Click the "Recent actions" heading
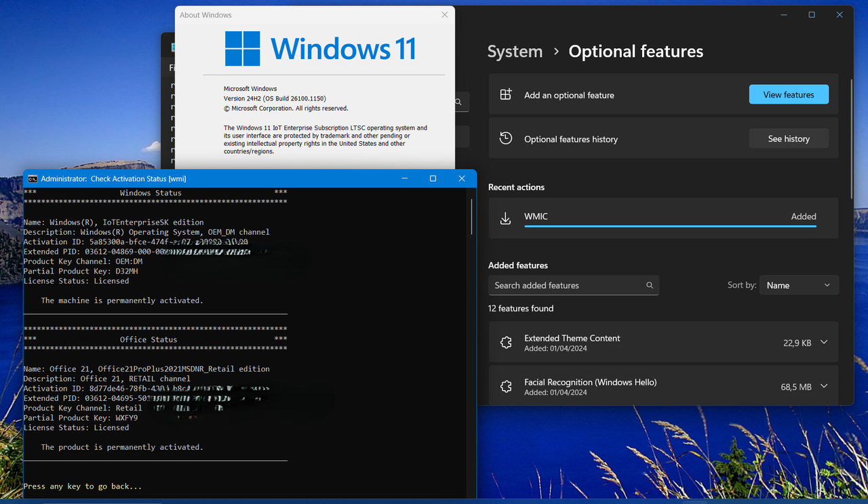868x504 pixels. (x=516, y=187)
